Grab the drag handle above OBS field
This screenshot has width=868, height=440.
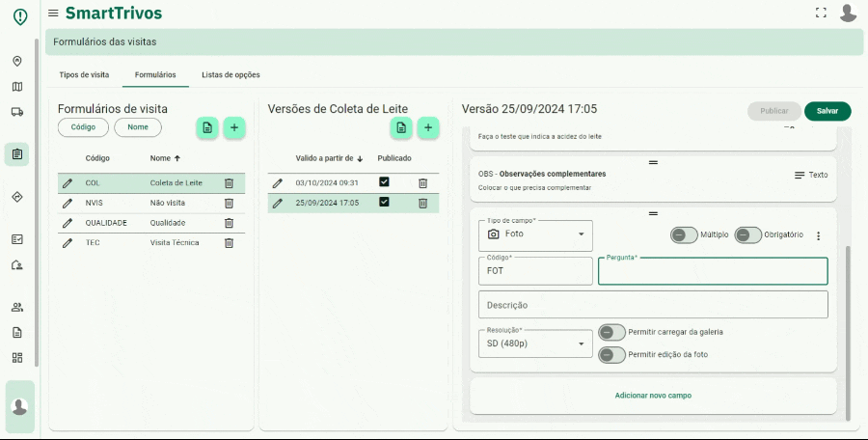653,162
